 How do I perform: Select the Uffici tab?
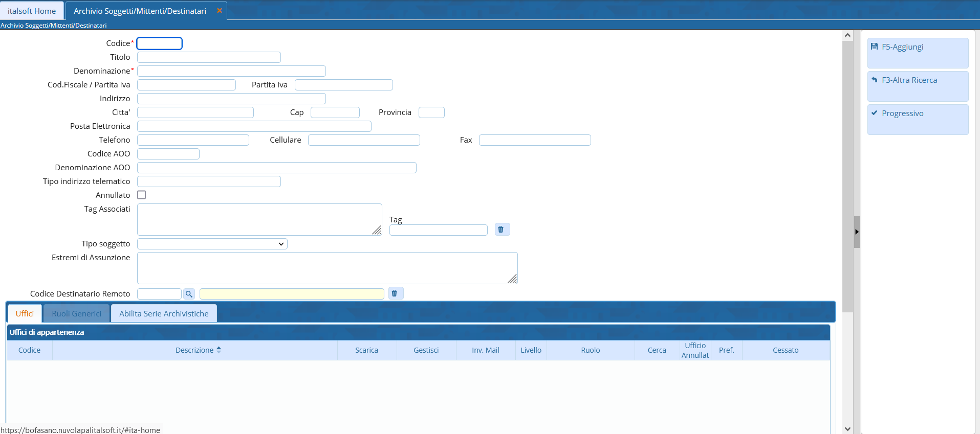point(25,314)
